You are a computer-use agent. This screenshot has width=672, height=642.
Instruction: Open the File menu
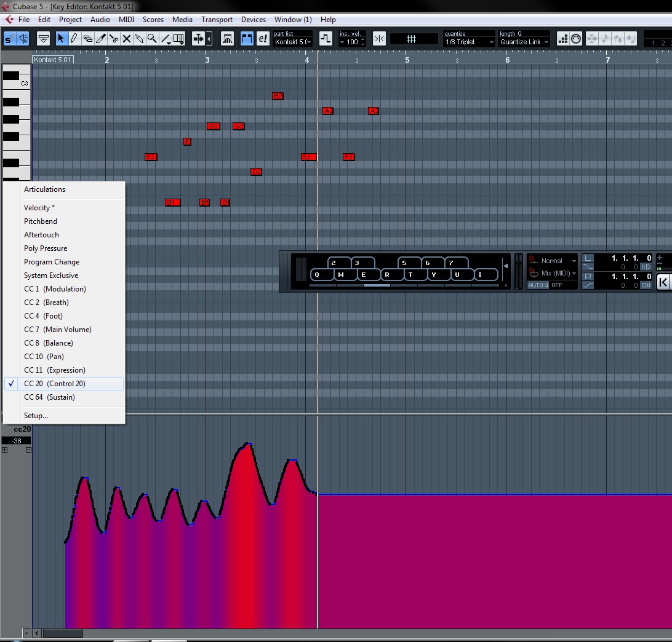24,20
